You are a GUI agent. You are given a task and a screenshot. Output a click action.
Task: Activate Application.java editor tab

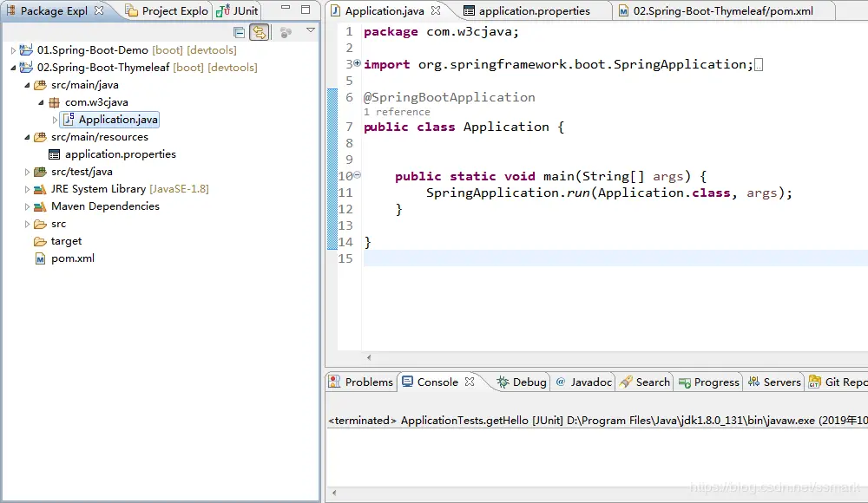[385, 10]
